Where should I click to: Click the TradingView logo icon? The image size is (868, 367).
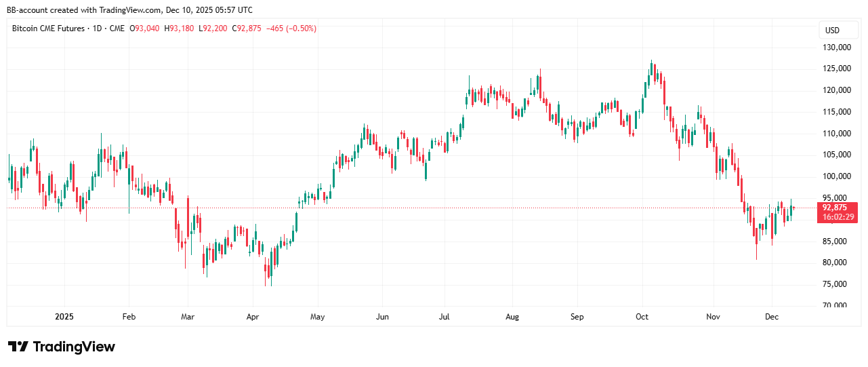point(18,347)
